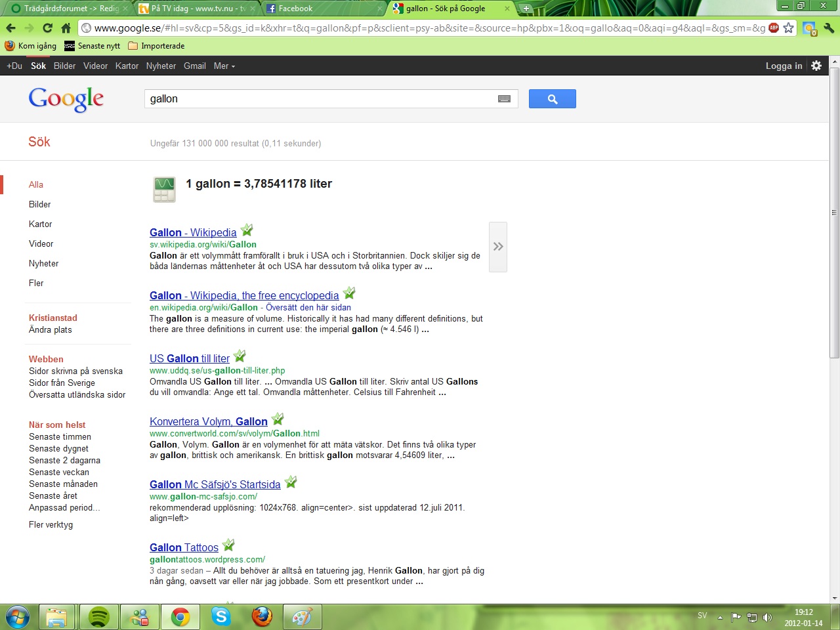Click the gallon search input field
This screenshot has width=840, height=630.
322,99
